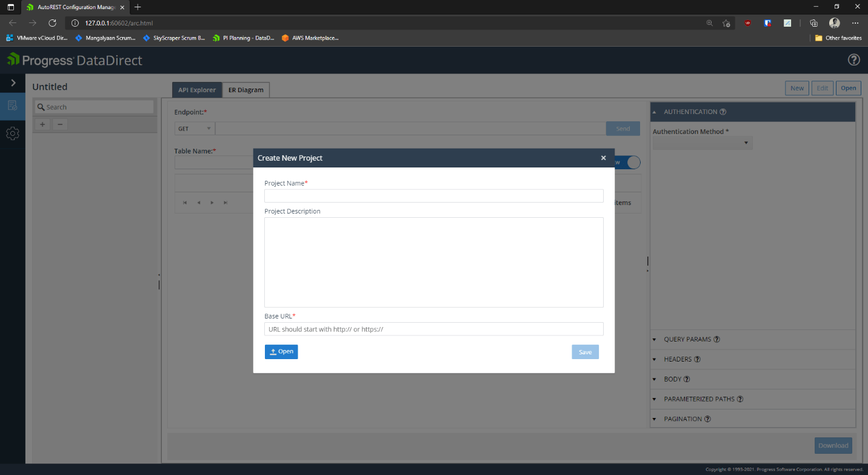This screenshot has width=868, height=475.
Task: Click the plus expand-all button under Search
Action: [42, 124]
